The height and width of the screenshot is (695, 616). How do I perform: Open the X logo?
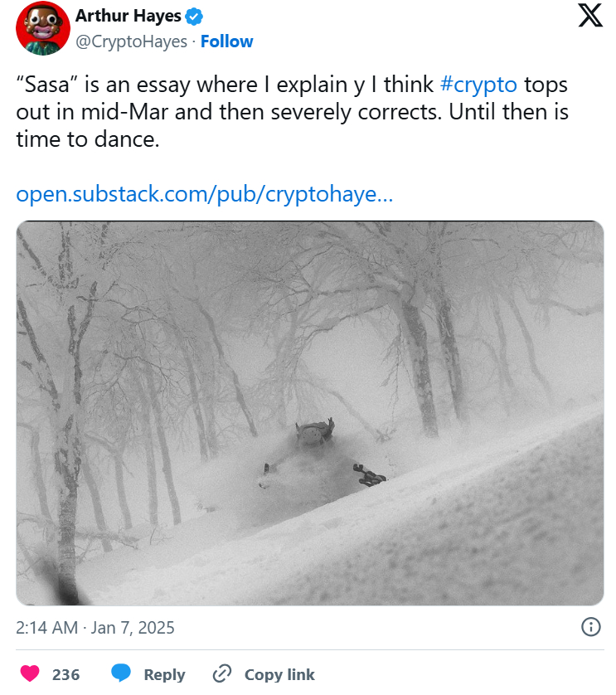click(590, 16)
